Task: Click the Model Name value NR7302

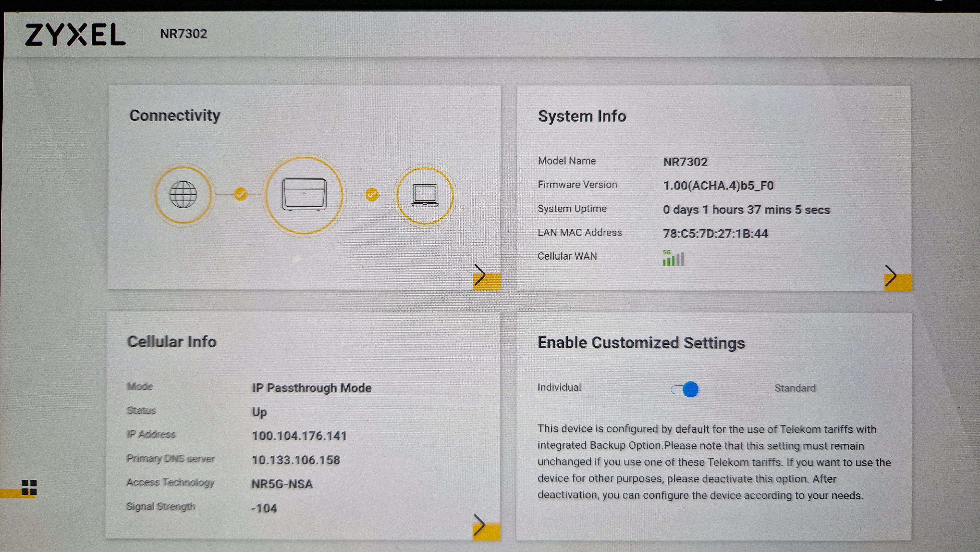Action: tap(685, 162)
